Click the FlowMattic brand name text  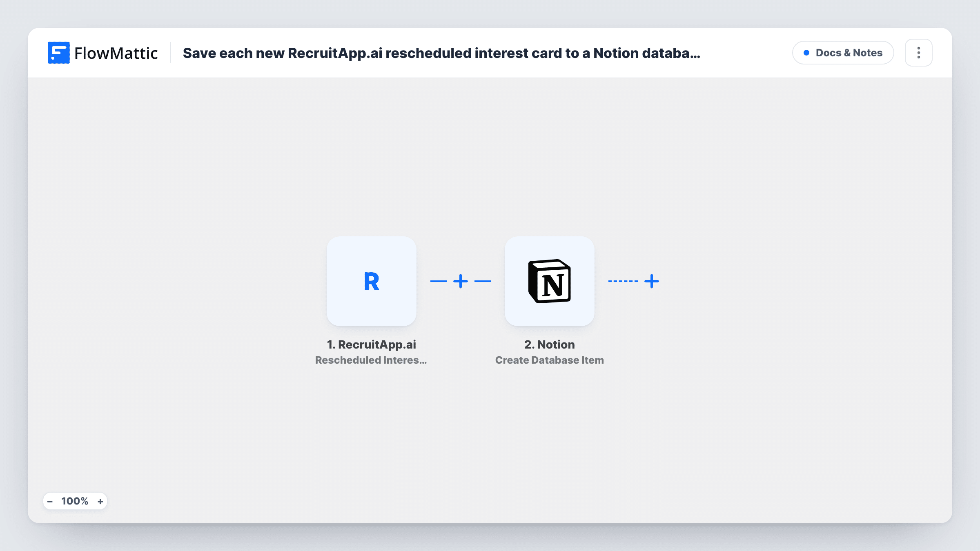[x=116, y=53]
